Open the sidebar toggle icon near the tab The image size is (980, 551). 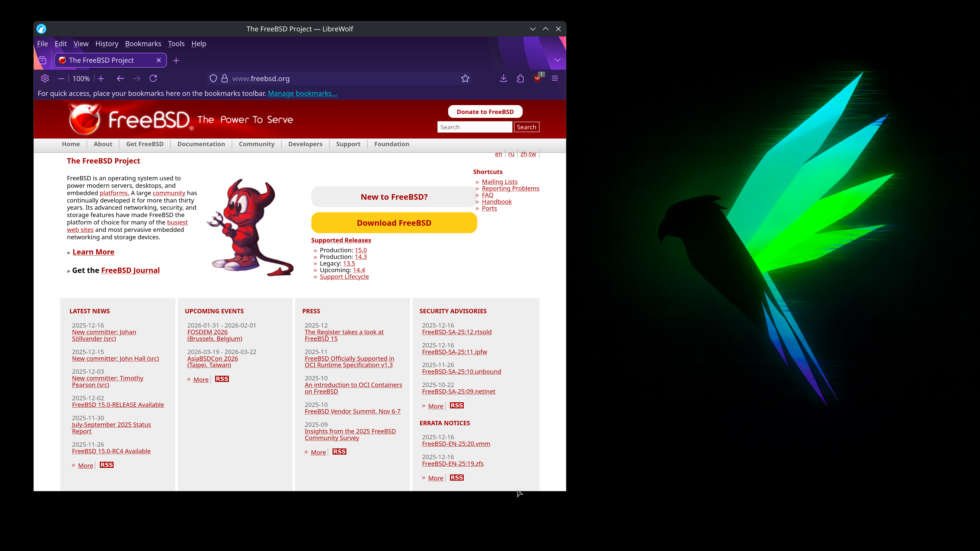click(42, 60)
